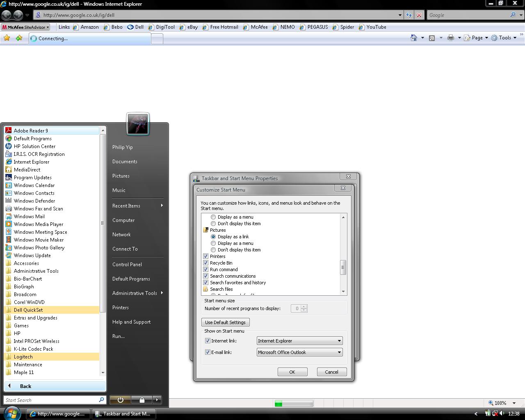Click the user account picture
The image size is (525, 420).
tap(138, 124)
